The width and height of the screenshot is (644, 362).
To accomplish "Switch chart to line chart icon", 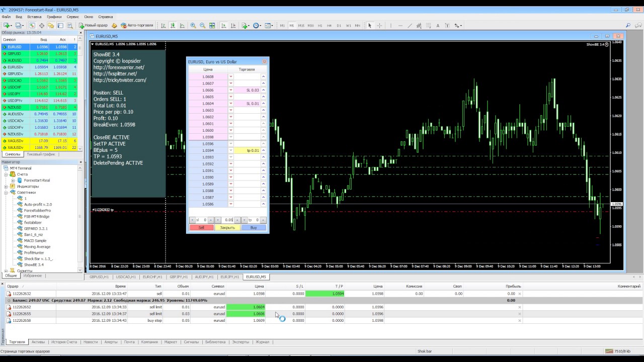I will (x=182, y=25).
